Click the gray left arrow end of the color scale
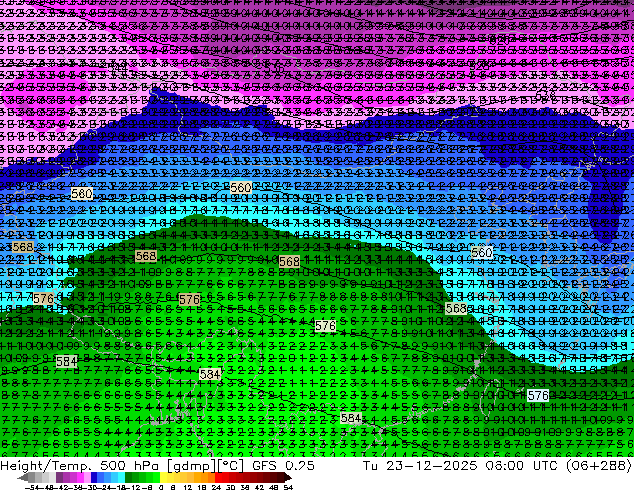The width and height of the screenshot is (634, 490). [23, 477]
